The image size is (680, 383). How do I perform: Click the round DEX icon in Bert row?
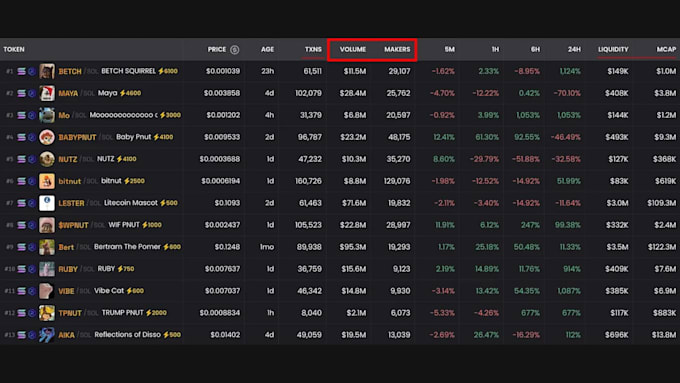32,247
